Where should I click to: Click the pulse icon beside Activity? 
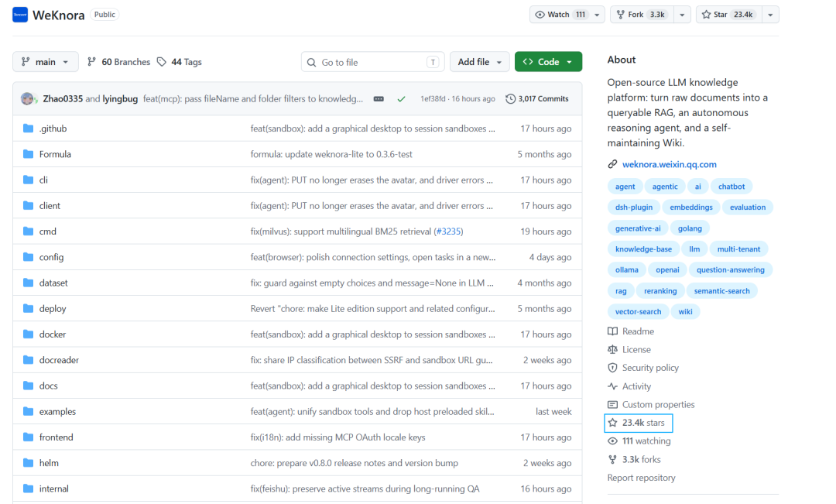pyautogui.click(x=612, y=386)
